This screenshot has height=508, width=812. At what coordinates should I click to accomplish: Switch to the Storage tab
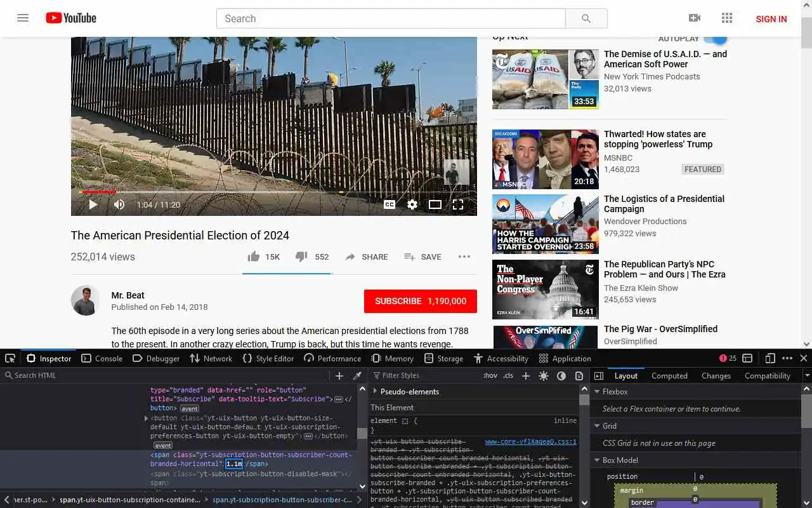tap(444, 358)
